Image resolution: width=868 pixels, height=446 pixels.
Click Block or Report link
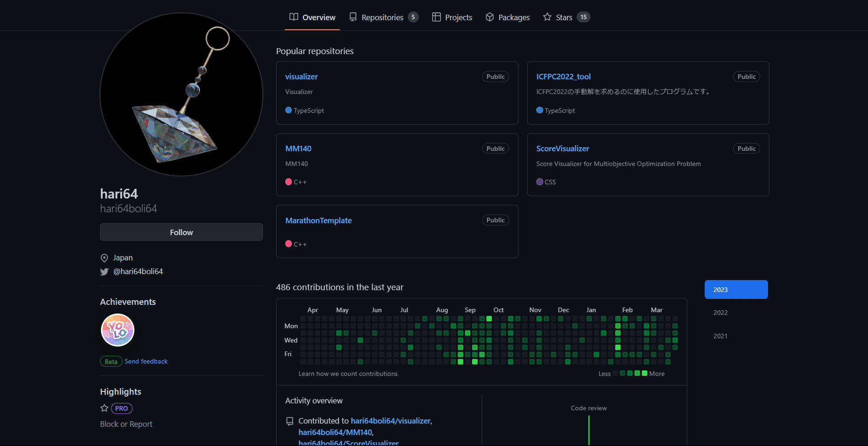[x=126, y=424]
